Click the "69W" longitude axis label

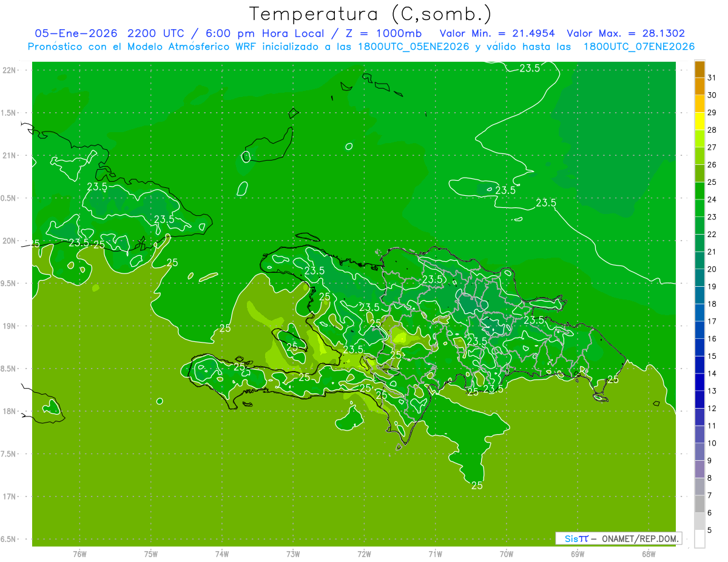coord(578,554)
